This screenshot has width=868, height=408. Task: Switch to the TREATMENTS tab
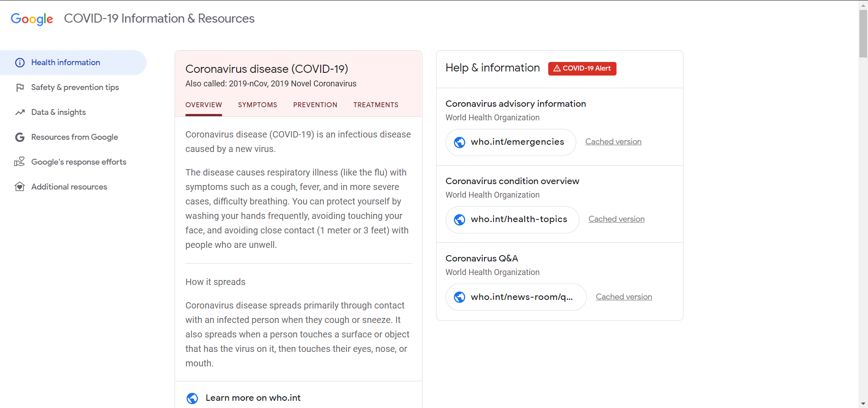tap(376, 105)
